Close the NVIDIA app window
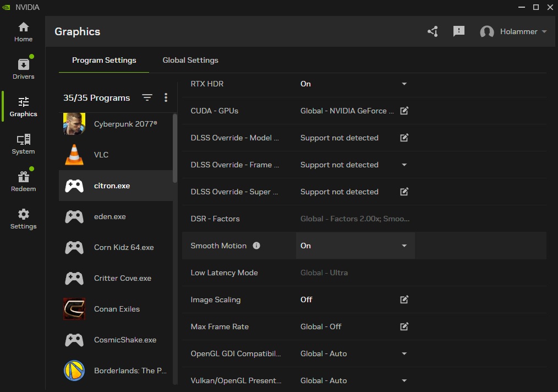 [x=550, y=7]
